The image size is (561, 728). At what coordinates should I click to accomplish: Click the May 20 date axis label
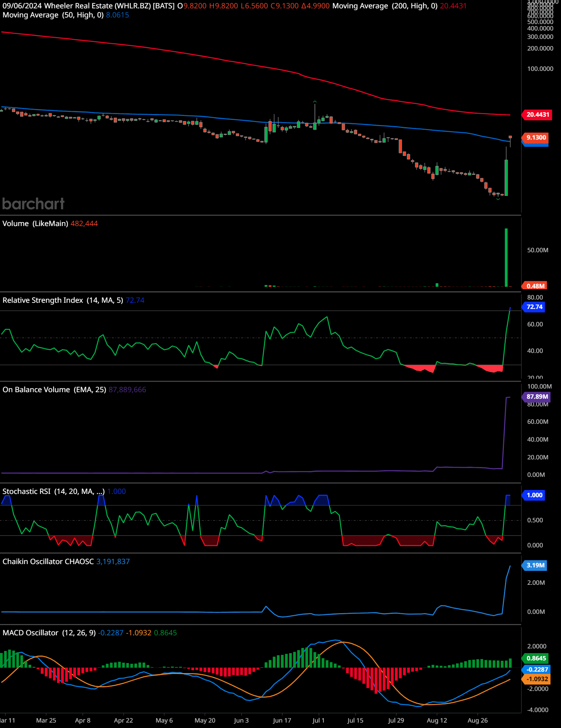[x=205, y=720]
